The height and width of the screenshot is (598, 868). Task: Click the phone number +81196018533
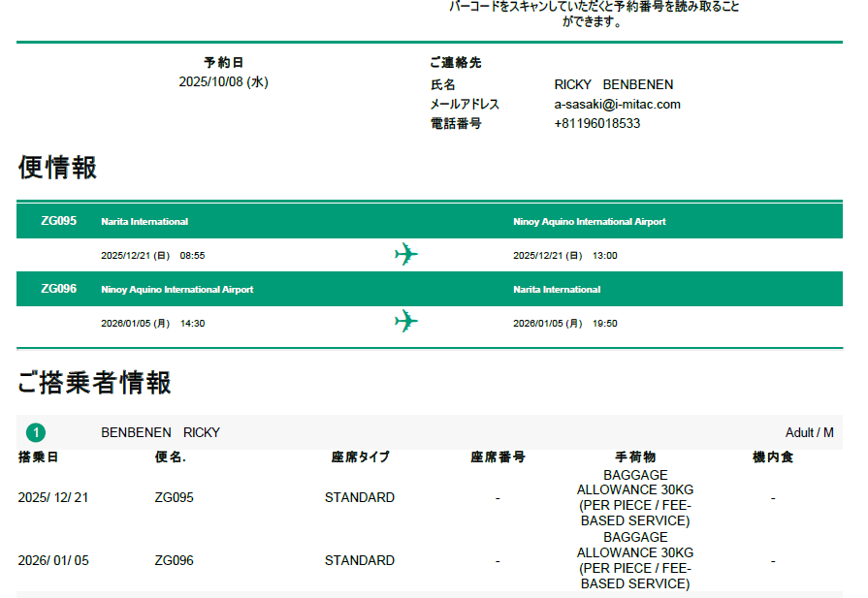click(x=596, y=124)
